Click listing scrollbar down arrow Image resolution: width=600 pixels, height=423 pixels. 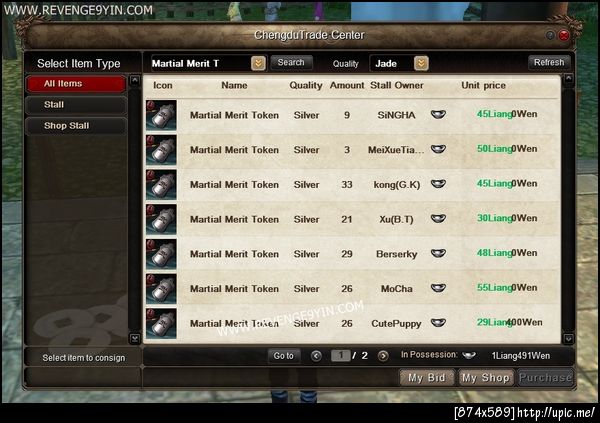(x=569, y=339)
